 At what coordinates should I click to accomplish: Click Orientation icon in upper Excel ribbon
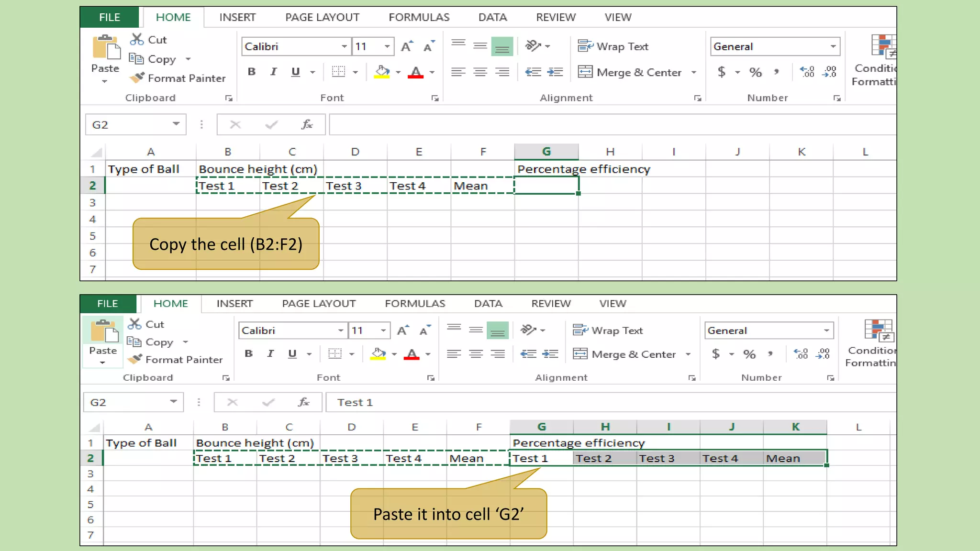pos(533,46)
